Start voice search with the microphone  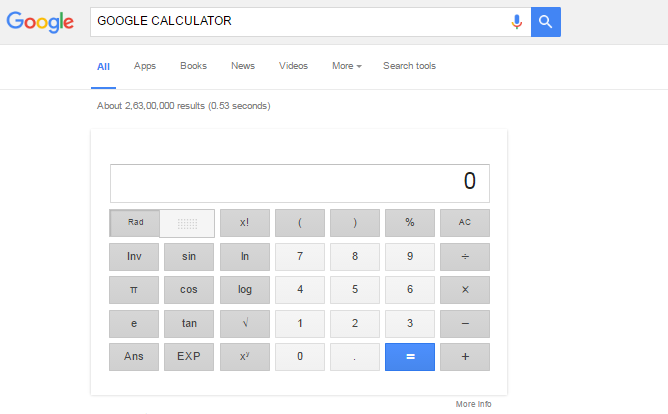point(516,22)
